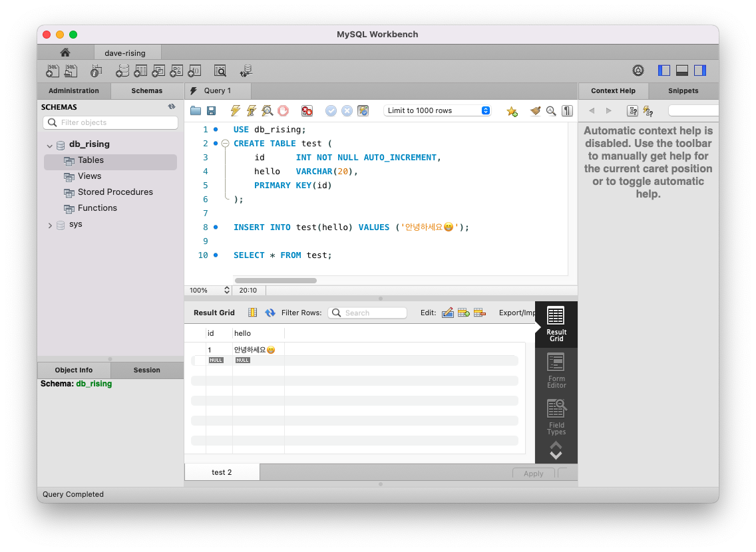Insert new row icon
The height and width of the screenshot is (552, 756).
click(x=464, y=313)
